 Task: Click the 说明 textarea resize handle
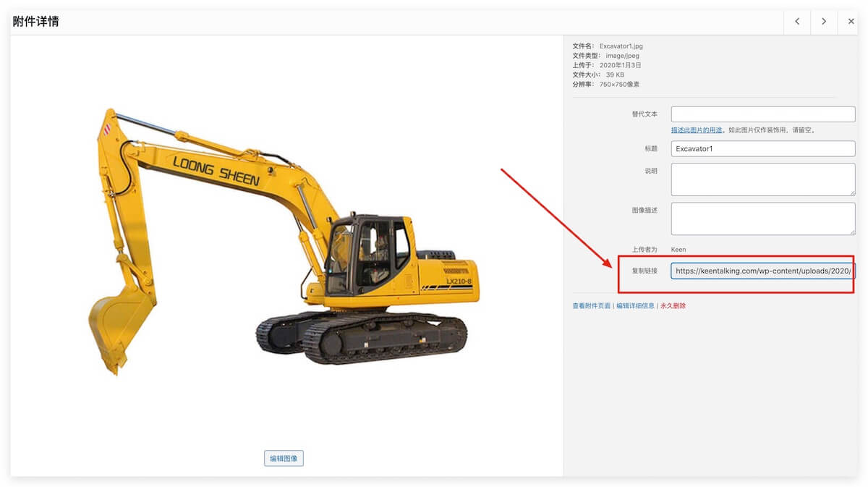[851, 192]
